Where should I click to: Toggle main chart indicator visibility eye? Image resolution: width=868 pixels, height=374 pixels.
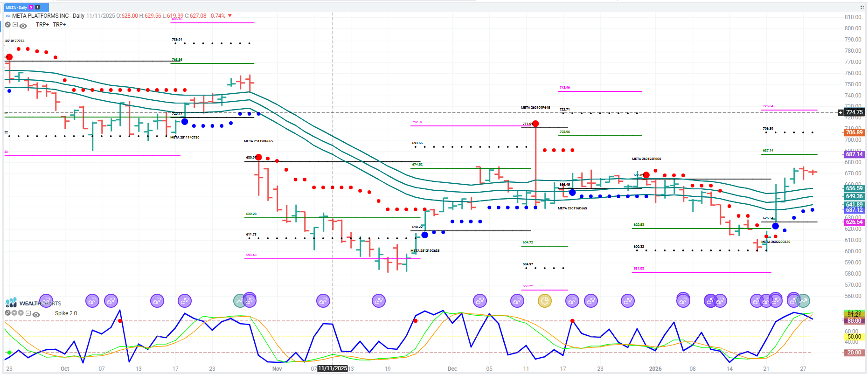(x=23, y=26)
